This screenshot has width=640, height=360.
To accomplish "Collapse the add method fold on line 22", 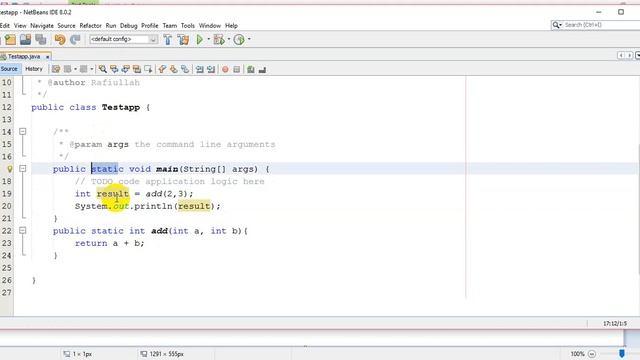I will 22,231.
